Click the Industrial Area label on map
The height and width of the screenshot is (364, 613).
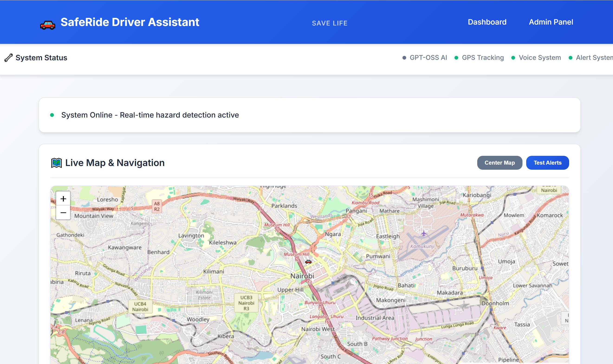click(x=375, y=318)
